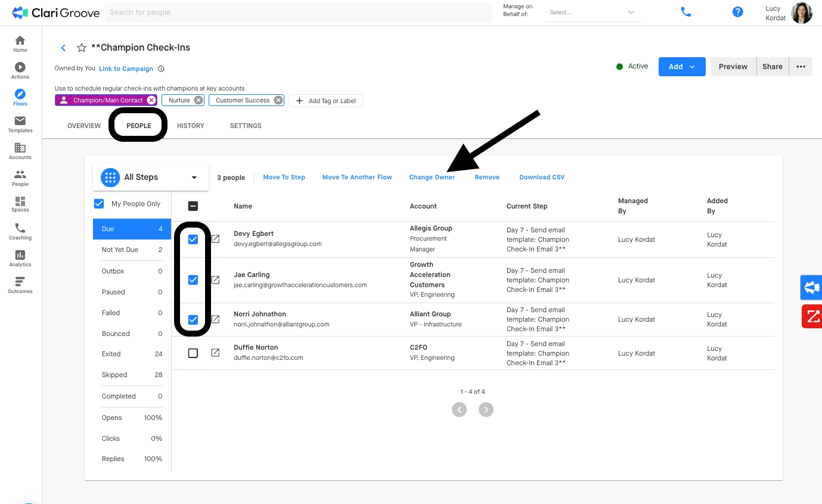The width and height of the screenshot is (822, 504).
Task: Open Devy Egbert record in new window
Action: [216, 239]
